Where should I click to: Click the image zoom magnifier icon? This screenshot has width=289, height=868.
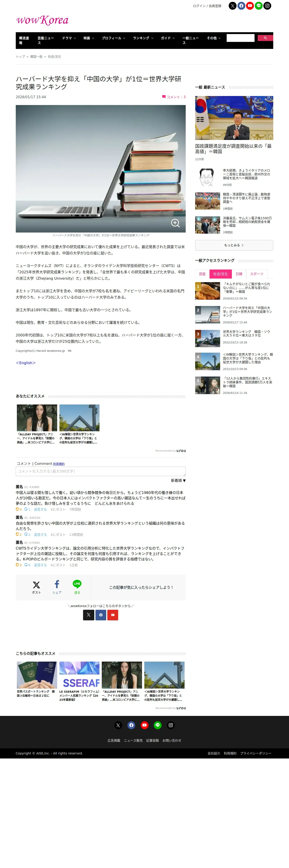tap(175, 223)
